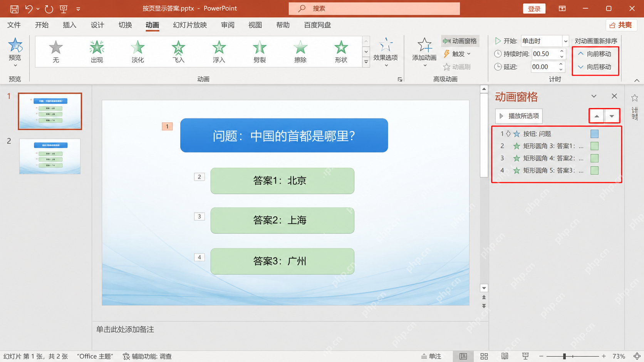Image resolution: width=644 pixels, height=362 pixels.
Task: Switch to the 视图 tab
Action: point(255,25)
